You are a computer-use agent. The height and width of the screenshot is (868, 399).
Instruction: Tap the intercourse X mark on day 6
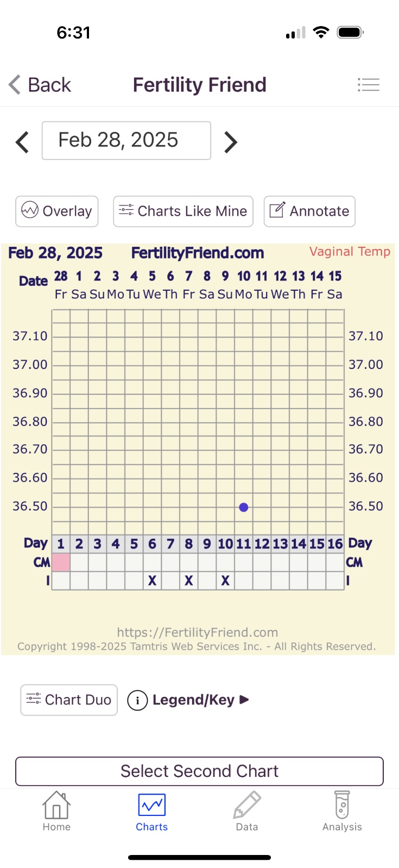(x=152, y=580)
